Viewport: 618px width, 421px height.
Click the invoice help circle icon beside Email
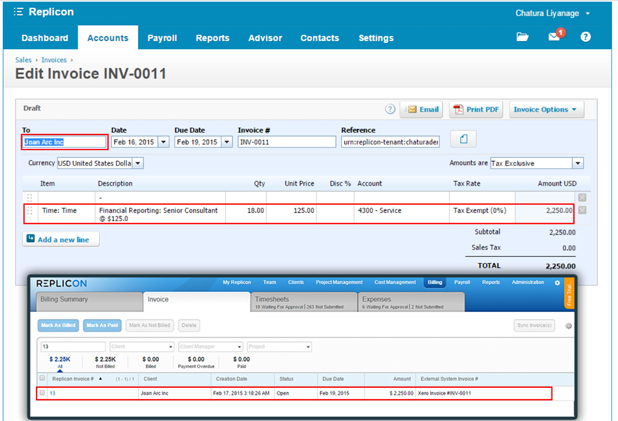tap(390, 109)
